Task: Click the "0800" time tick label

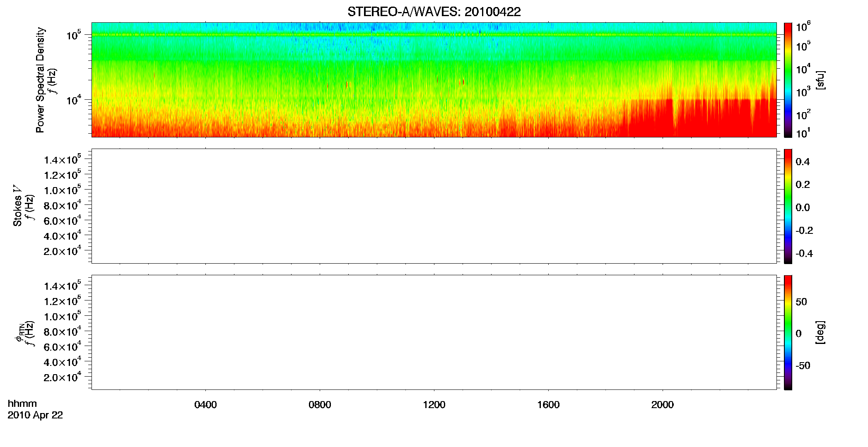Action: 320,405
